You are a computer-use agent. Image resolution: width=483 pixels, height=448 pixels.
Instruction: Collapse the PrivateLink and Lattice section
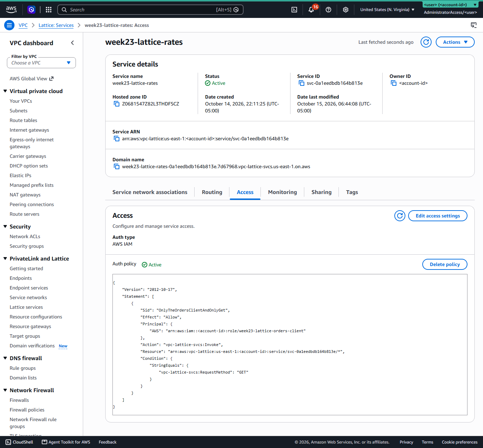click(5, 258)
